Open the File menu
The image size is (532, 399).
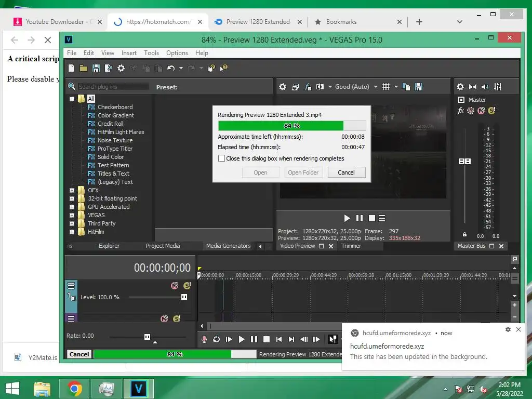point(72,53)
